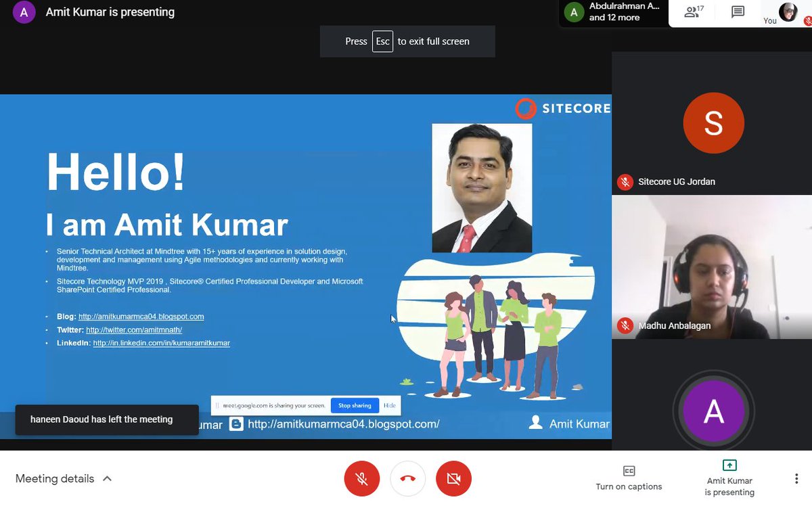
Task: Click the 'haneen Daoud has left the meeting' toast
Action: (x=107, y=419)
